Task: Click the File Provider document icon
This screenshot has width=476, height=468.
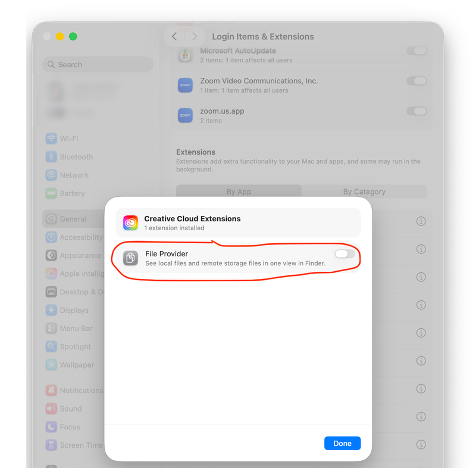Action: point(130,258)
